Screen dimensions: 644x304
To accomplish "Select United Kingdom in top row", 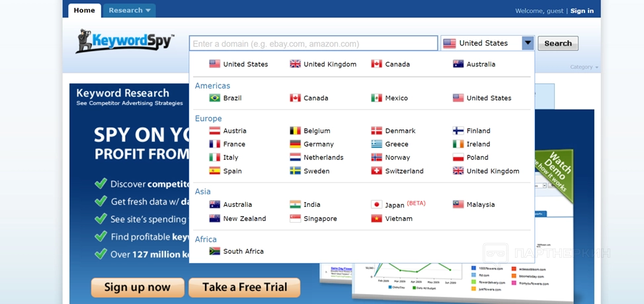I will tap(323, 64).
